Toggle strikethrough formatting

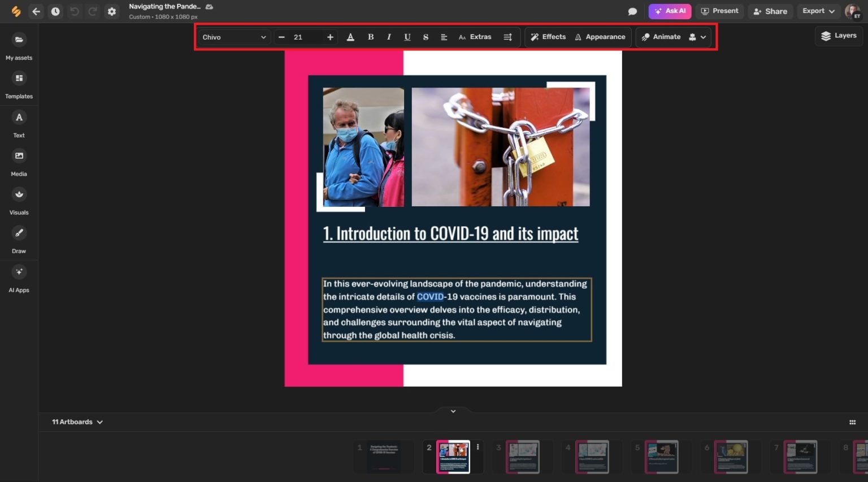pos(426,37)
